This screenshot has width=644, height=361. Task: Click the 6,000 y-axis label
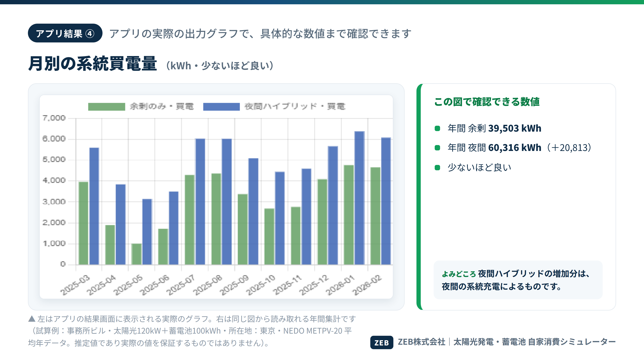pyautogui.click(x=54, y=139)
